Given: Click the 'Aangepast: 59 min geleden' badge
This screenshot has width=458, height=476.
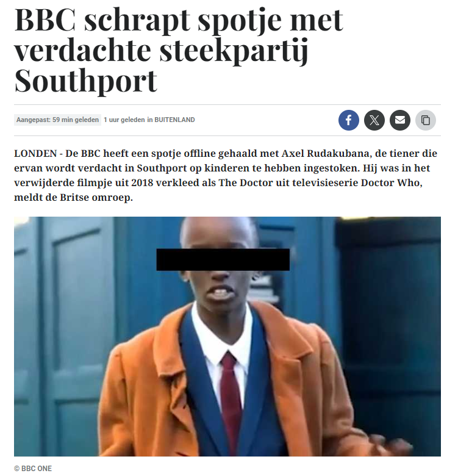Looking at the screenshot, I should (x=57, y=120).
